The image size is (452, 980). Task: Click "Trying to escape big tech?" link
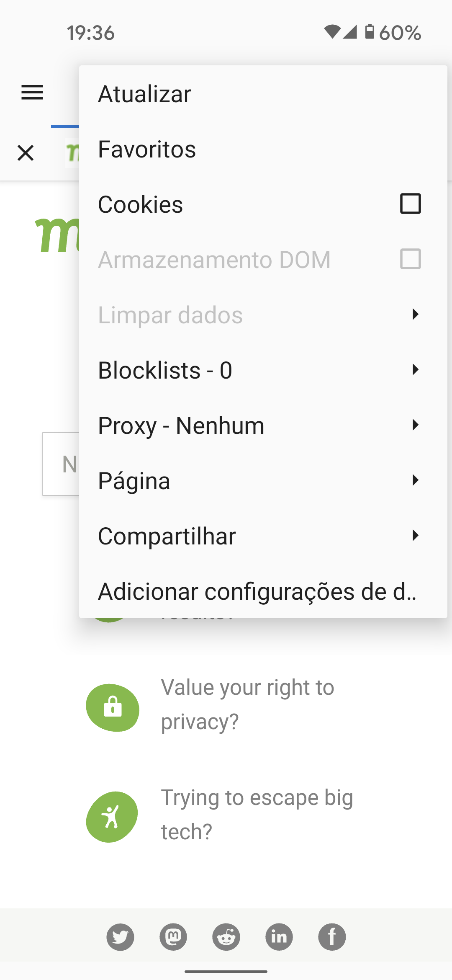(257, 815)
